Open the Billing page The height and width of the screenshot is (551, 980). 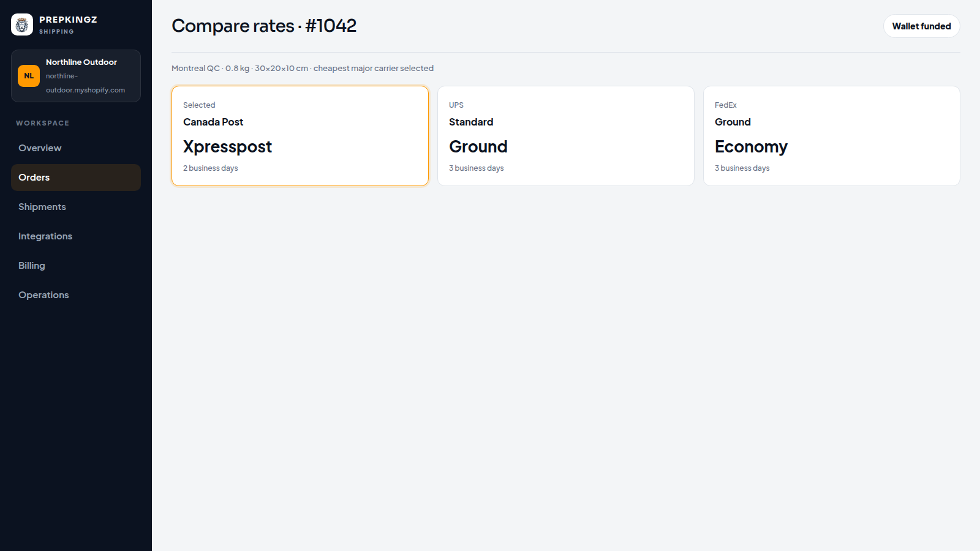(x=76, y=266)
